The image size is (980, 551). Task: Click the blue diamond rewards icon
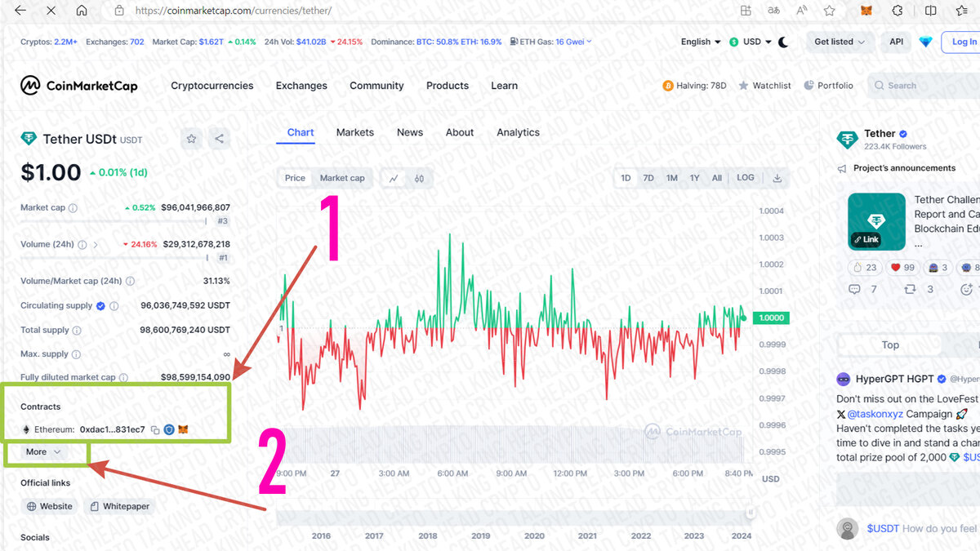925,42
